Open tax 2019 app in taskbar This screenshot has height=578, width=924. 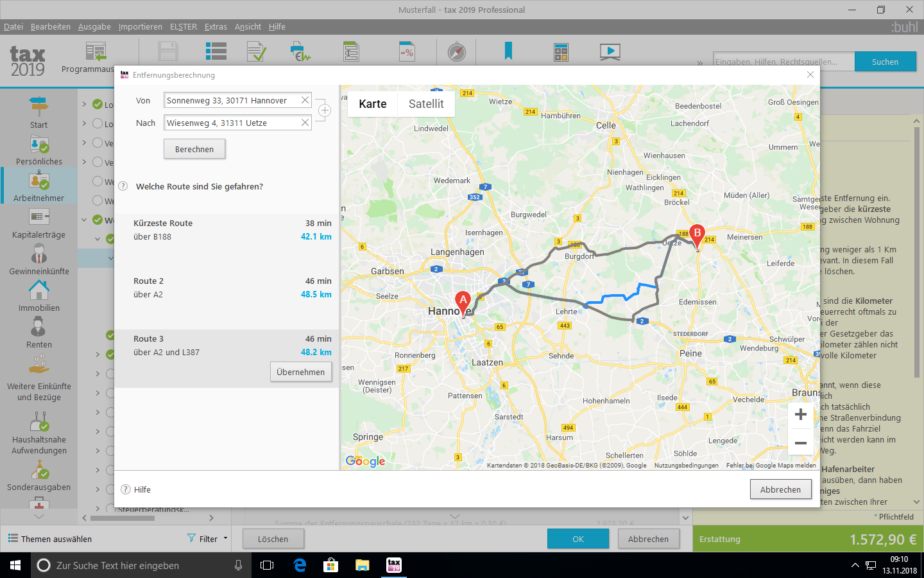pyautogui.click(x=394, y=565)
